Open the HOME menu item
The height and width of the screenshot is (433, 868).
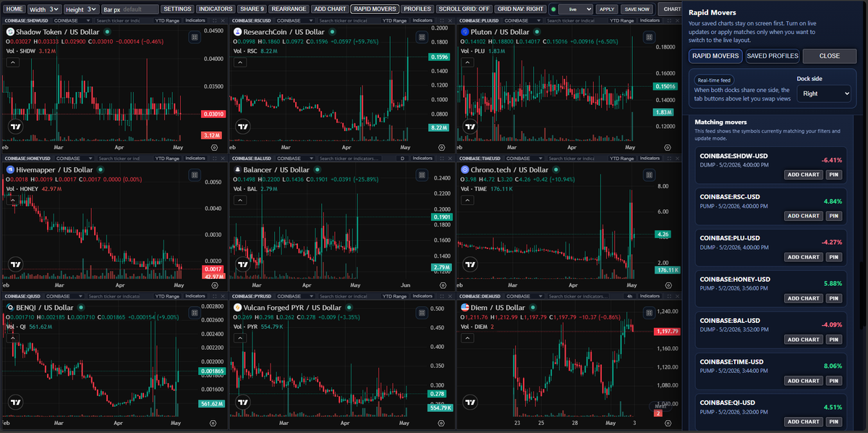pyautogui.click(x=14, y=9)
